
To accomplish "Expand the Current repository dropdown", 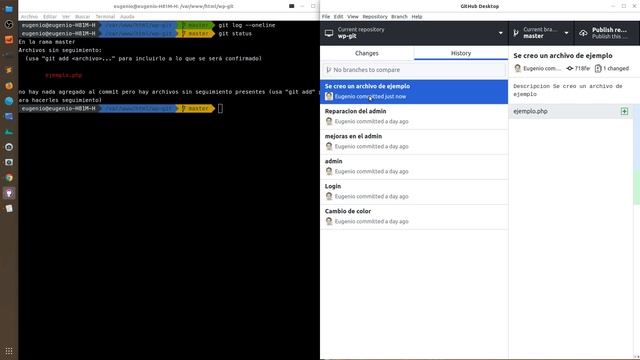I will click(x=500, y=33).
